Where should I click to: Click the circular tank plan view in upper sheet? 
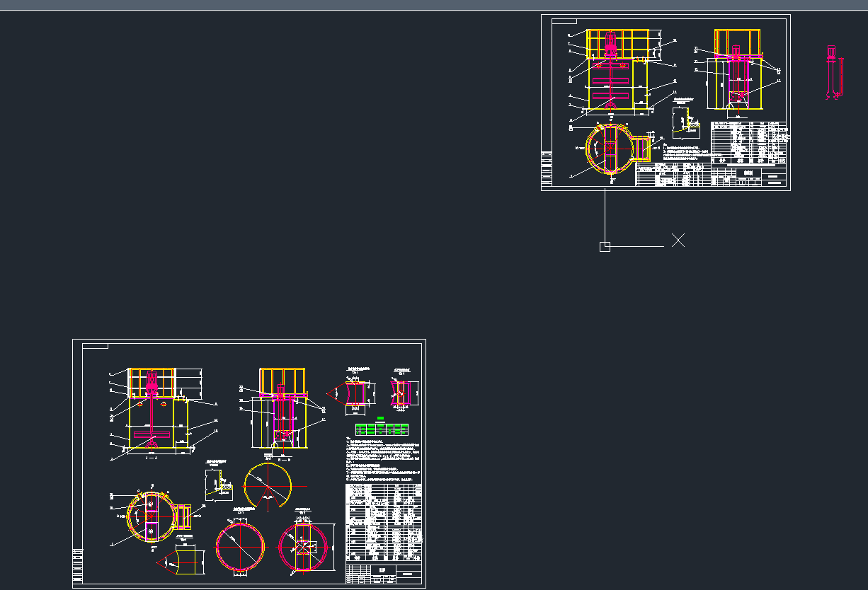pyautogui.click(x=610, y=148)
